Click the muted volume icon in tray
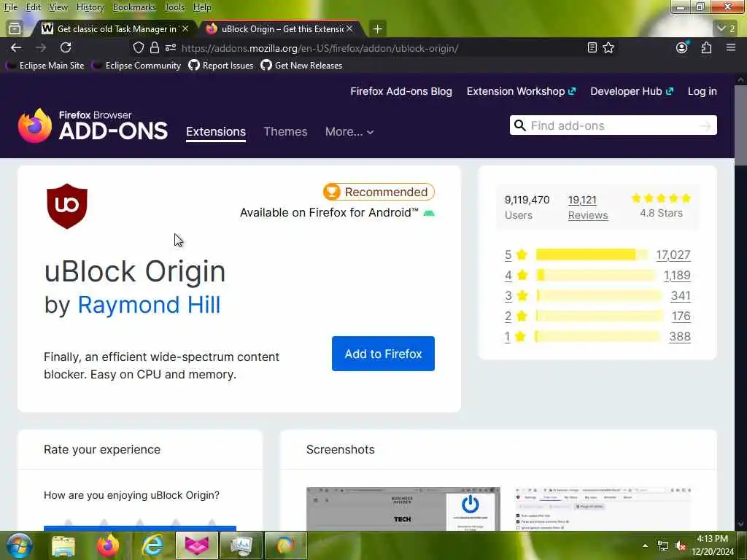Screen dimensions: 747x560 point(681,546)
